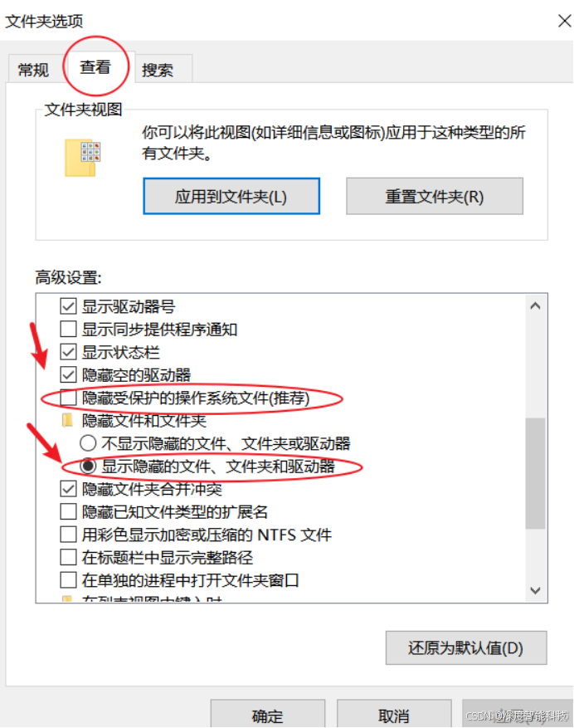
Task: Click the vertical scrollbar thumb in 高级设置
Action: [535, 472]
